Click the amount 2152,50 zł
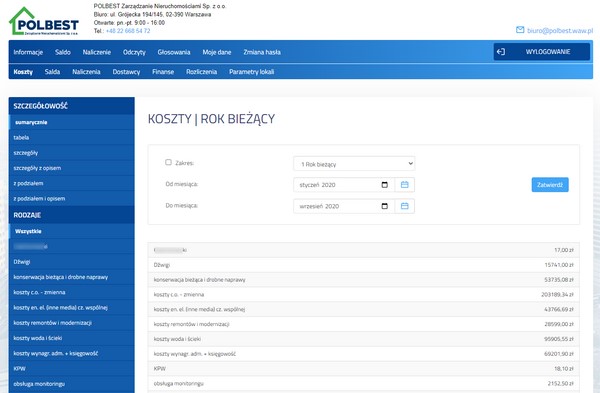600x393 pixels. coord(561,383)
